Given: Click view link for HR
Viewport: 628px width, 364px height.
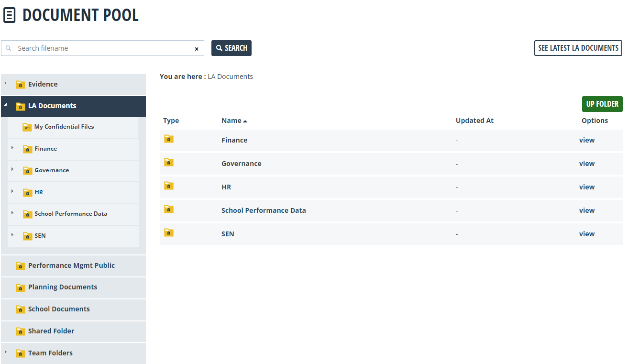Looking at the screenshot, I should tap(587, 187).
